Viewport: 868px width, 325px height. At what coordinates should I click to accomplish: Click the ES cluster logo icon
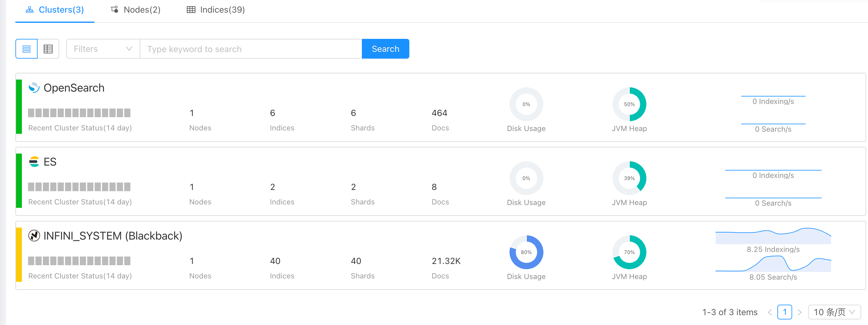[x=34, y=162]
